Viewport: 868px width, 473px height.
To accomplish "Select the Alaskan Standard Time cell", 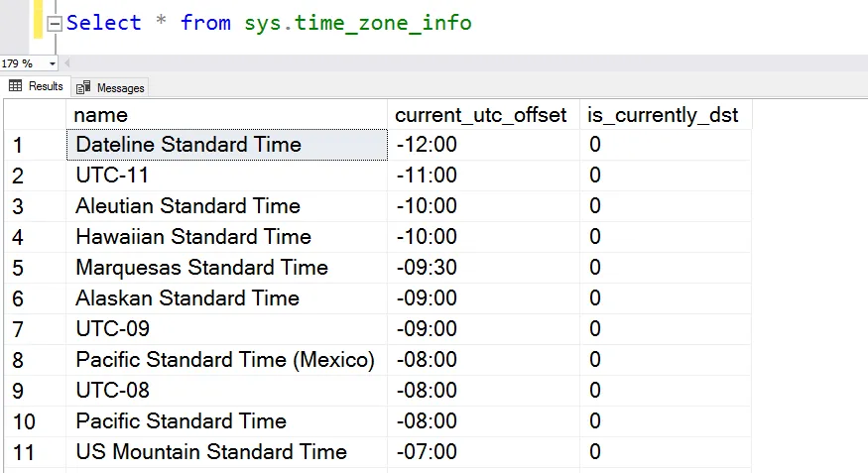I will (x=227, y=298).
